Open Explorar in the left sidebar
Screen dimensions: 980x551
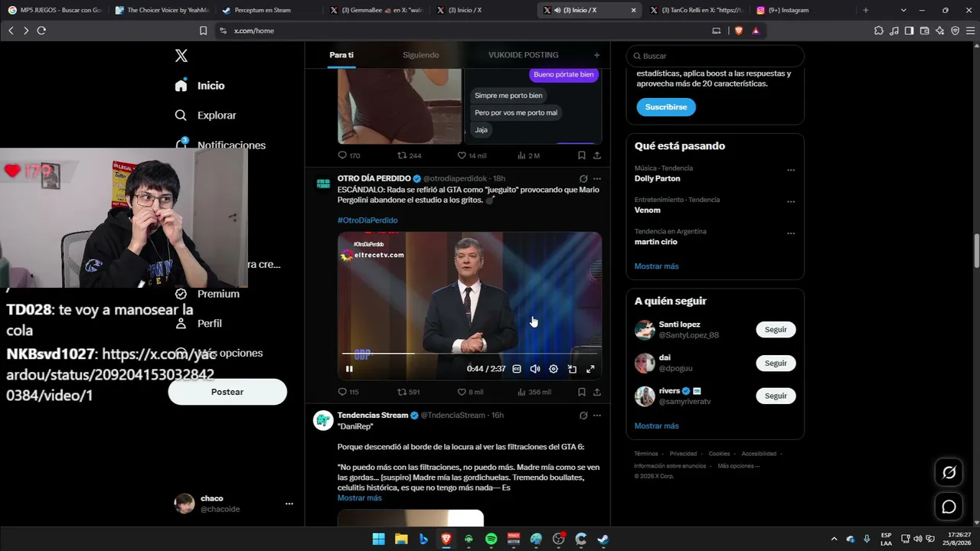pos(205,116)
